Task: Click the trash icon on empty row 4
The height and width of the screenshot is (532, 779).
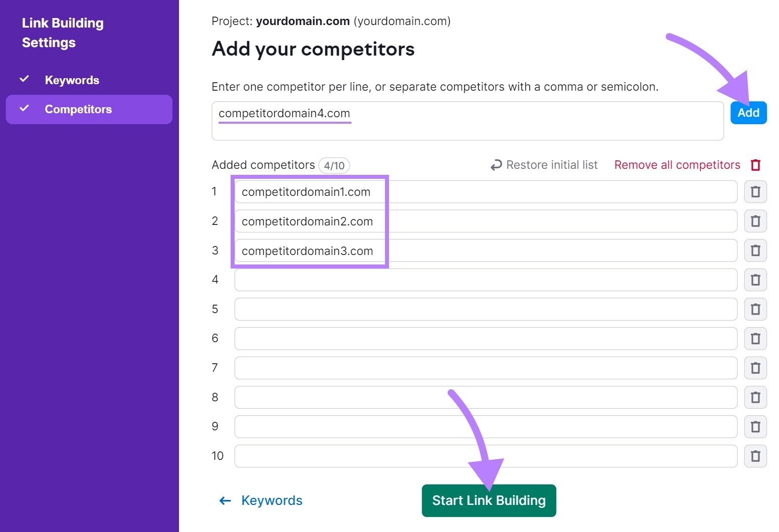Action: point(755,280)
